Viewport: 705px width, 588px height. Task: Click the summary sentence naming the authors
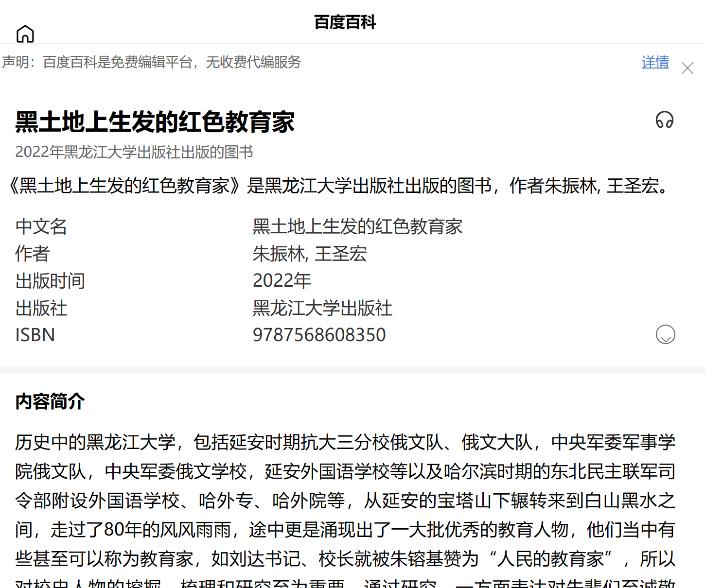[x=340, y=186]
